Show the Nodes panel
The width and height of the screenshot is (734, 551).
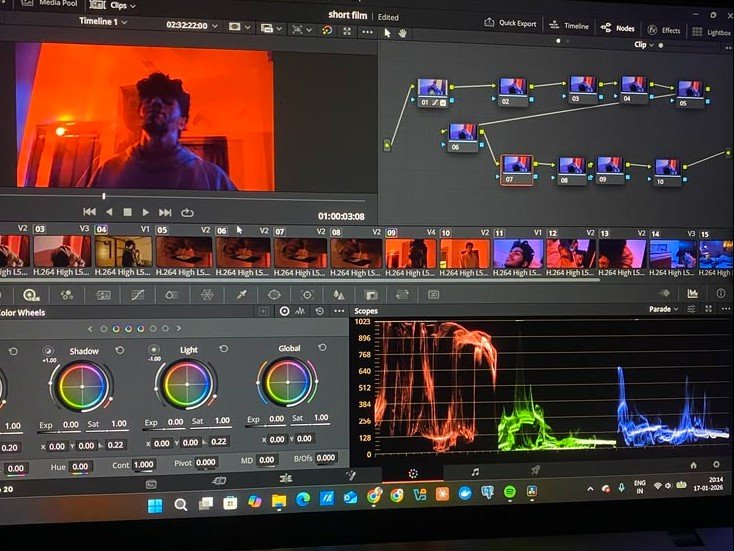click(617, 28)
